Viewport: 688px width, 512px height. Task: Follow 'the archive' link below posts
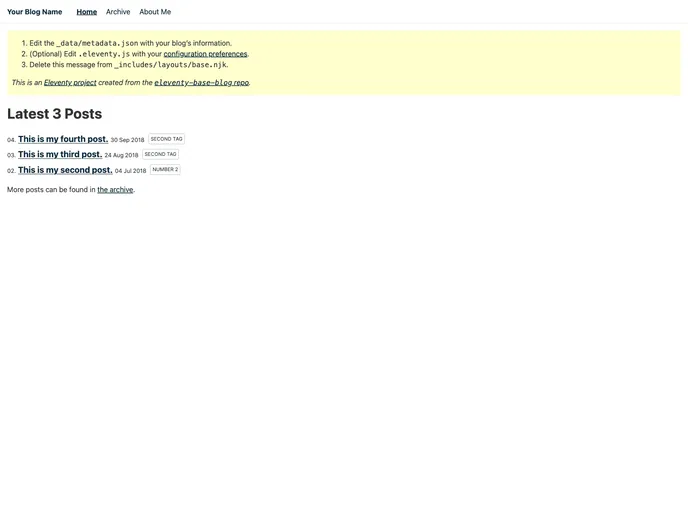click(x=115, y=189)
